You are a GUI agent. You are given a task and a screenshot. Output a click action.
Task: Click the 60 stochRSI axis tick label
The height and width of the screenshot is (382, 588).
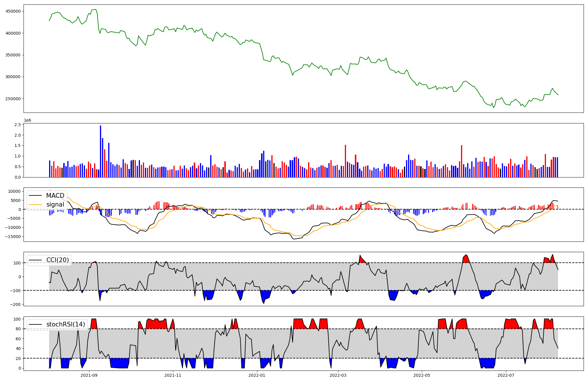tap(18, 339)
